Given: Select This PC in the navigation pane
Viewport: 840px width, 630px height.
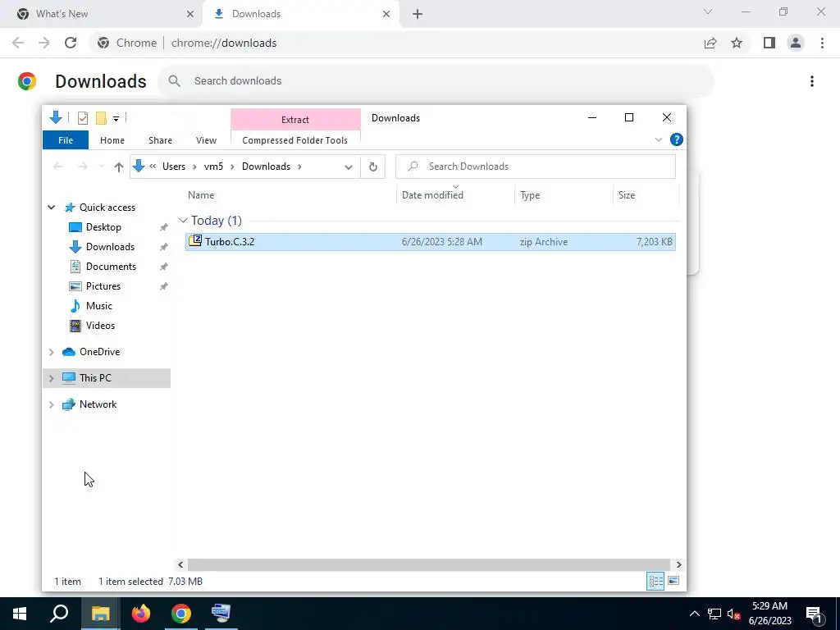Looking at the screenshot, I should (95, 378).
